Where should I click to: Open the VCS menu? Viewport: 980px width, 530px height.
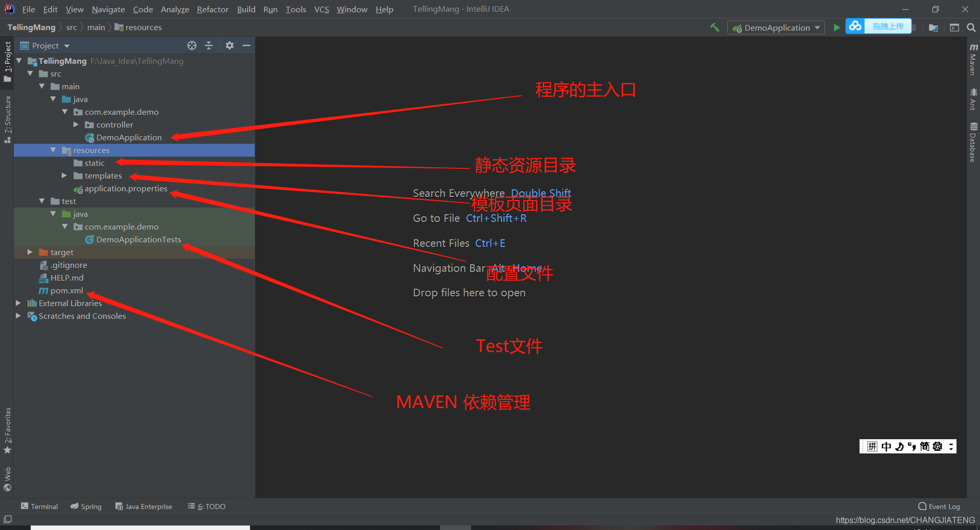(322, 9)
